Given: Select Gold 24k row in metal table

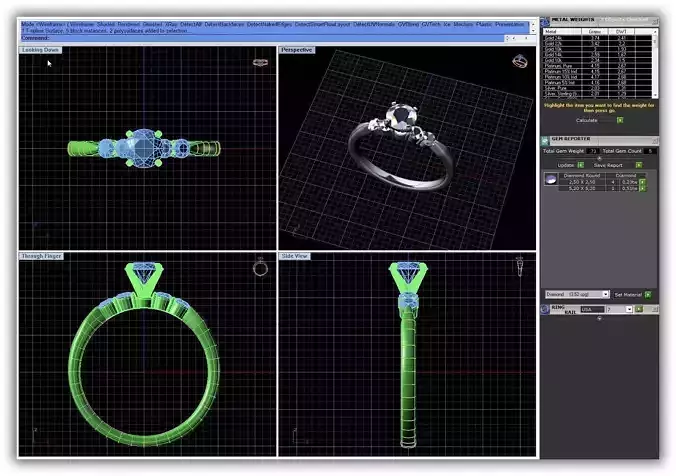Looking at the screenshot, I should tap(598, 38).
